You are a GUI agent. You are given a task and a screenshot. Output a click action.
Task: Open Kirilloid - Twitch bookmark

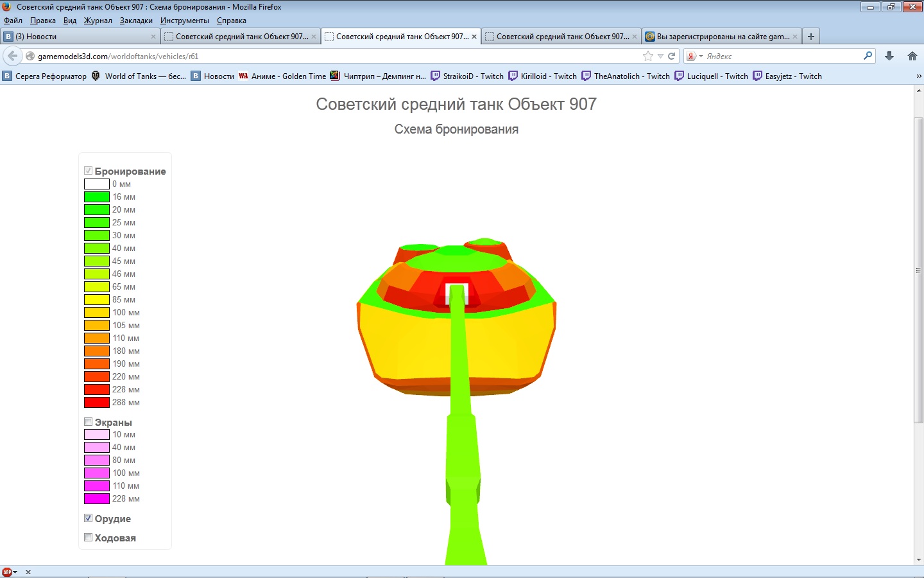pyautogui.click(x=543, y=76)
